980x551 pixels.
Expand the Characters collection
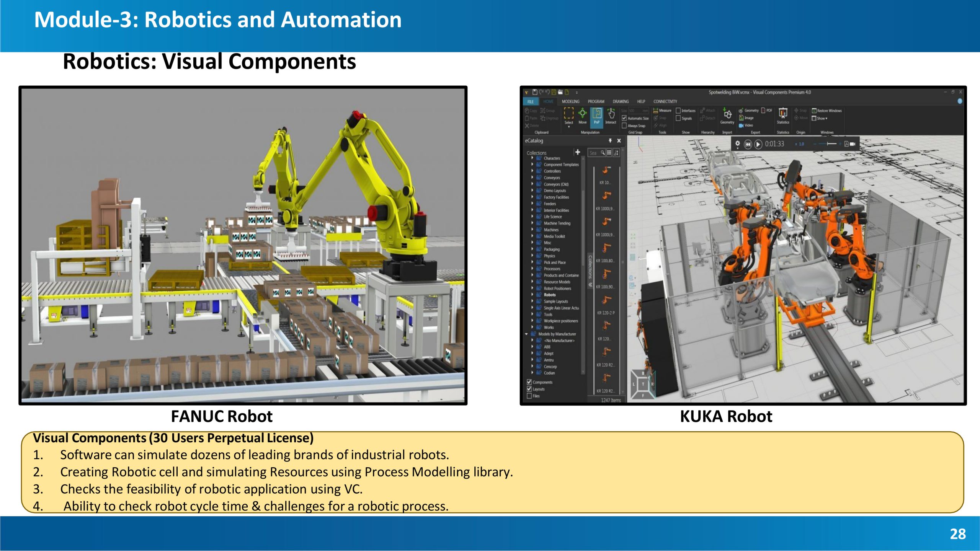532,158
